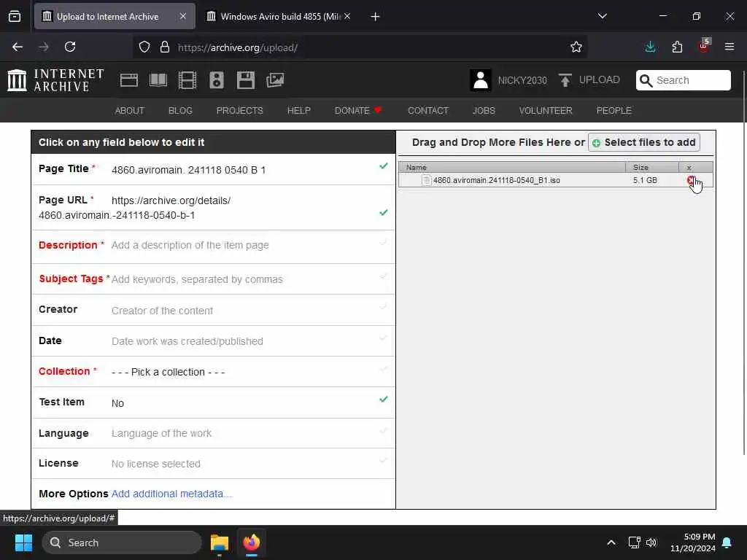Pick a collection dropdown
Screen dimensions: 747x560
tap(169, 372)
